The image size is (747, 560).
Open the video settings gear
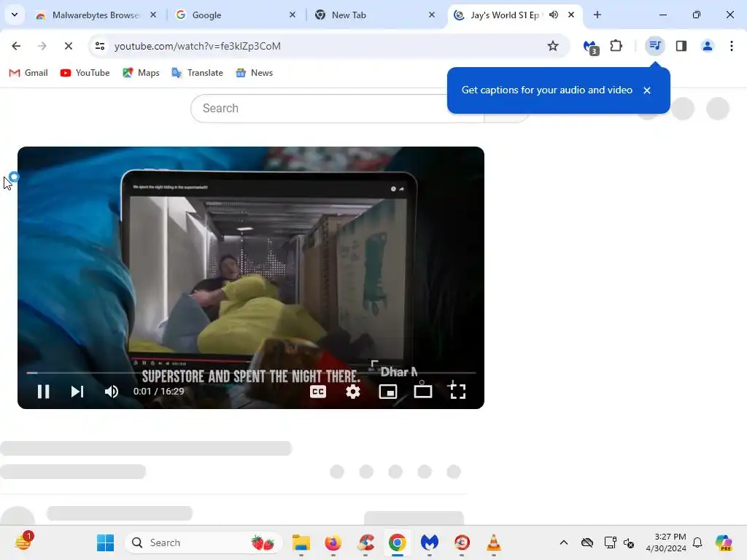coord(352,392)
